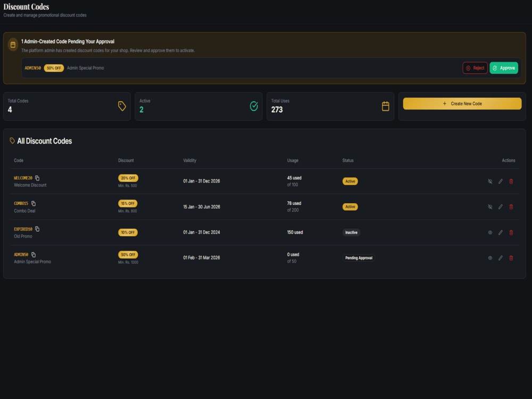Image resolution: width=532 pixels, height=399 pixels.
Task: Click validity 15 Jan - 30 Jun 2026
Action: click(202, 206)
